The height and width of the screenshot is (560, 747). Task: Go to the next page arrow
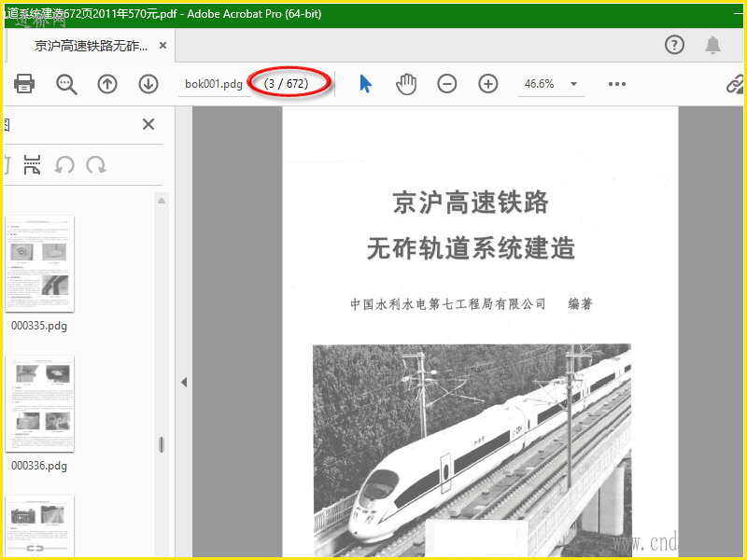pyautogui.click(x=148, y=84)
